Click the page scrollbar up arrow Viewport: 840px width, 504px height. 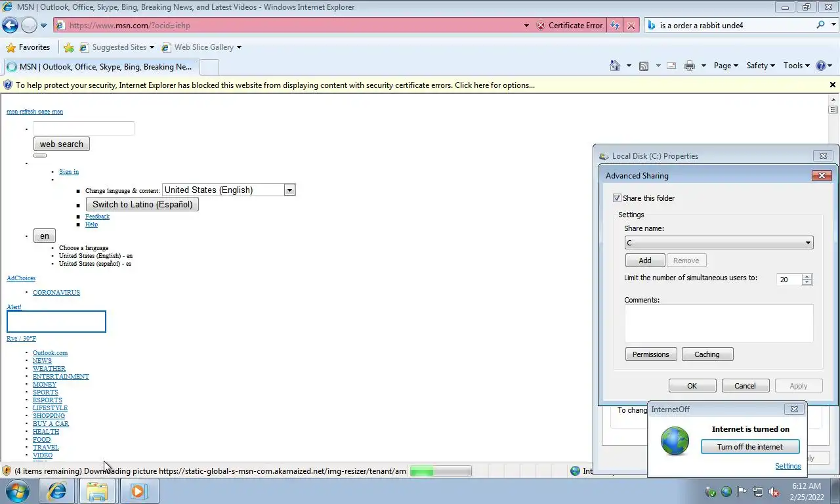point(833,99)
